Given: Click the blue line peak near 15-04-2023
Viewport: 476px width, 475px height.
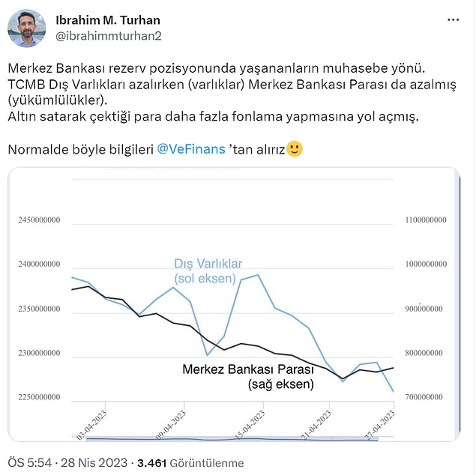Looking at the screenshot, I should click(258, 275).
